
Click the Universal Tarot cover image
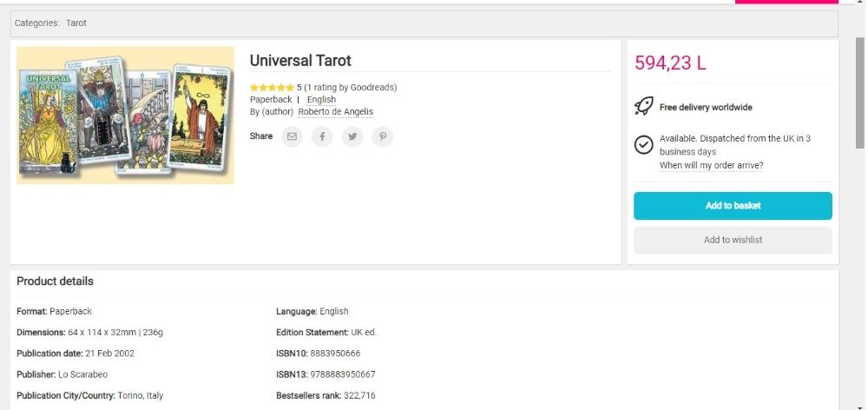click(x=125, y=116)
